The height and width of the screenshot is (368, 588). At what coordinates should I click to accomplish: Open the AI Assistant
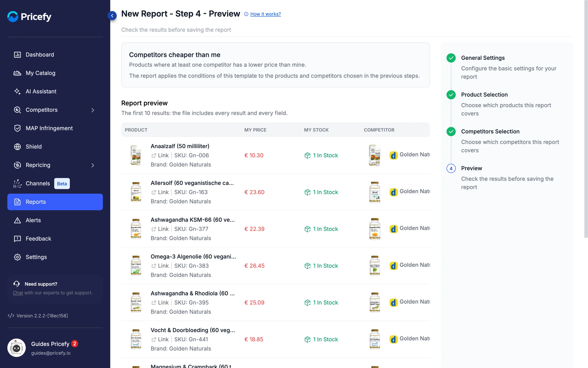pyautogui.click(x=55, y=91)
